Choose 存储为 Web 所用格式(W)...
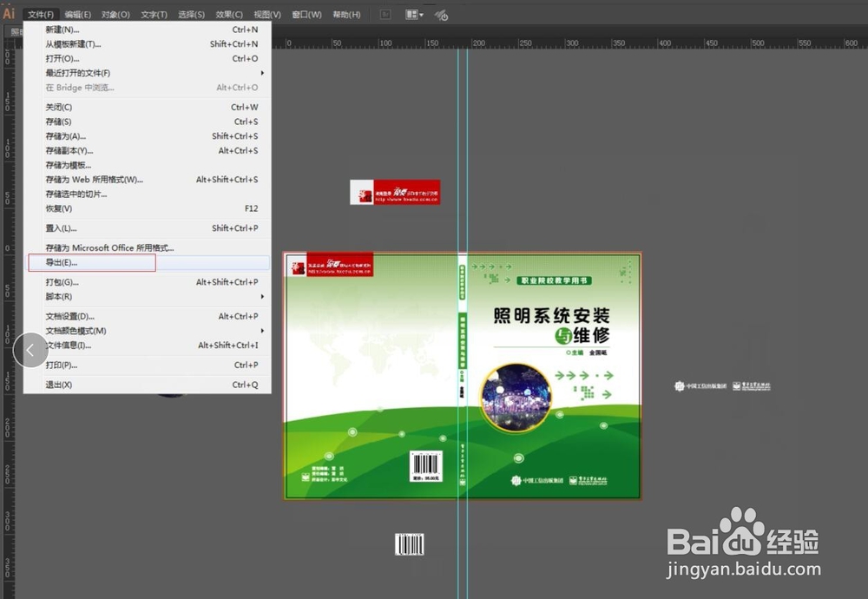Image resolution: width=868 pixels, height=599 pixels. pos(148,180)
